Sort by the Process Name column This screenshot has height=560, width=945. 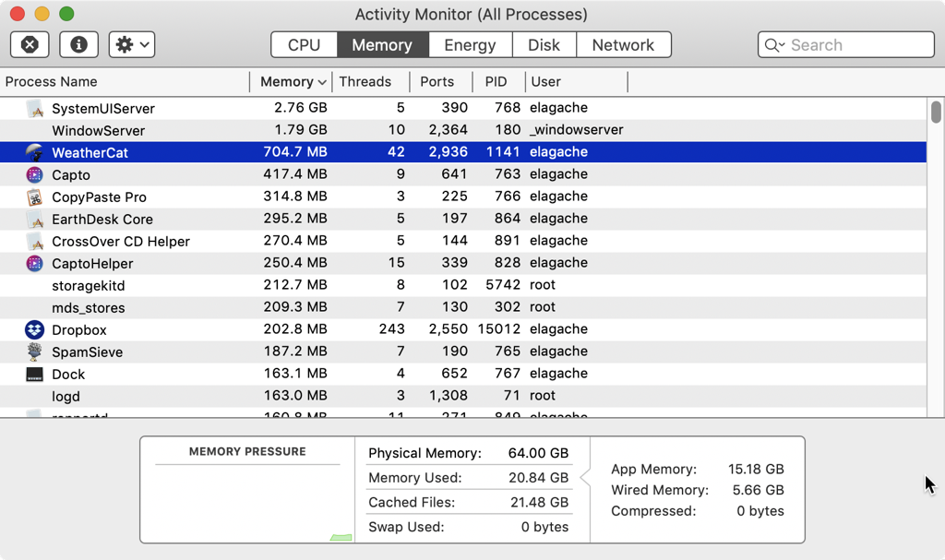click(125, 81)
